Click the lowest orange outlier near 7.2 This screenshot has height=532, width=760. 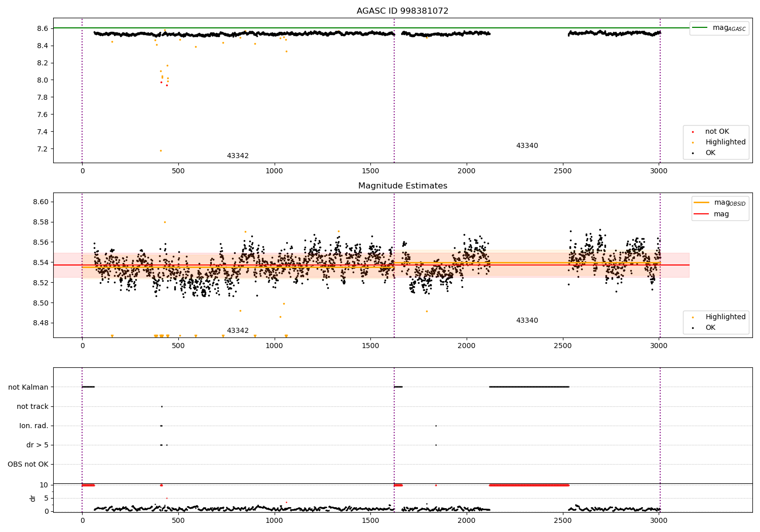[161, 150]
